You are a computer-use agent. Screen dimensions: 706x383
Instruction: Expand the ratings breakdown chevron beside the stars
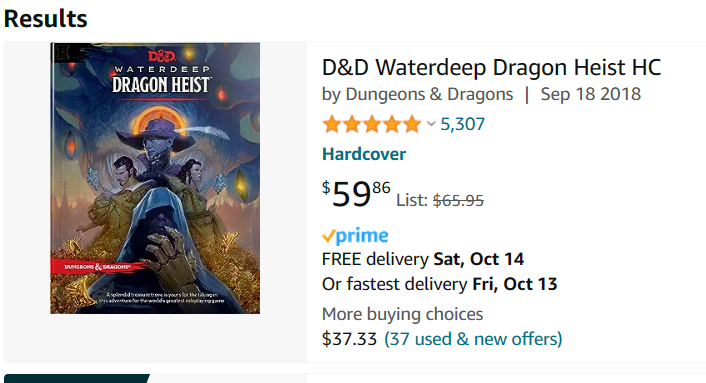(x=431, y=124)
